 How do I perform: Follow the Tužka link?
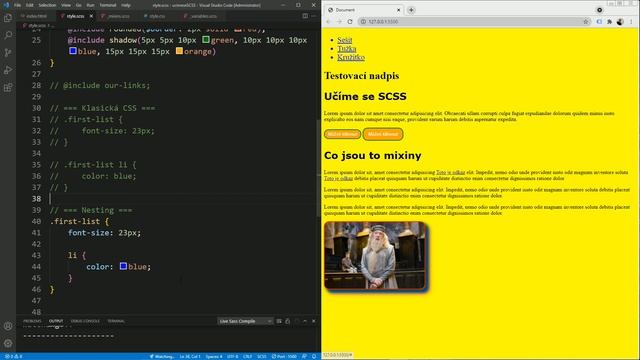point(347,49)
